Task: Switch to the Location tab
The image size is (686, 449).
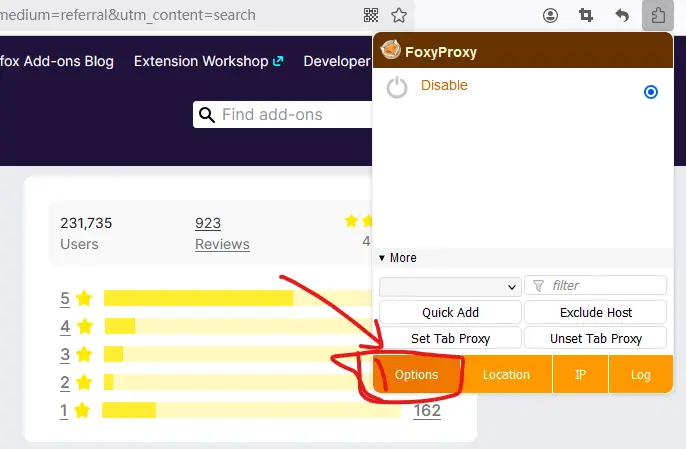Action: coord(506,374)
